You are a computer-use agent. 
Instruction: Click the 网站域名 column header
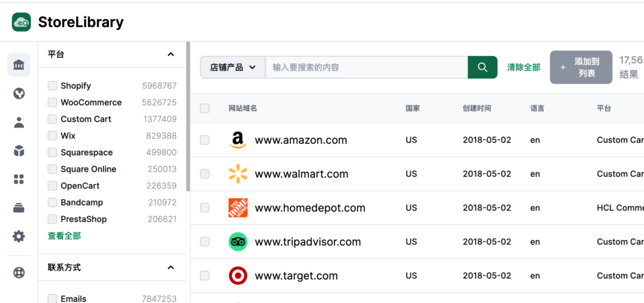[x=243, y=108]
